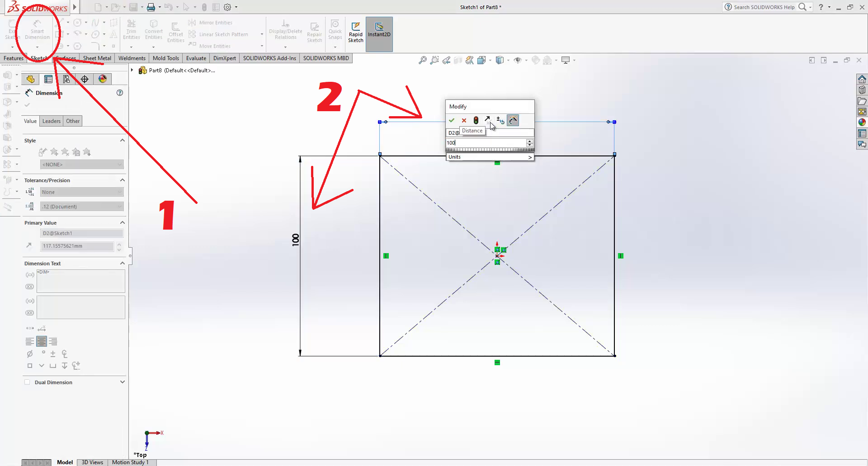Cancel Modify dialog with red X
Image resolution: width=868 pixels, height=466 pixels.
pos(464,120)
